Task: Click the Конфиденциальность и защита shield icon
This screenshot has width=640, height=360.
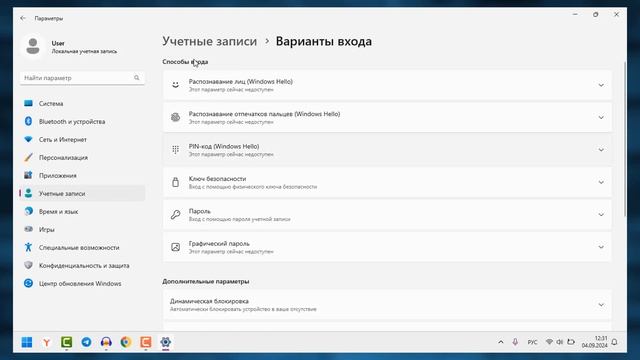Action: (x=28, y=265)
